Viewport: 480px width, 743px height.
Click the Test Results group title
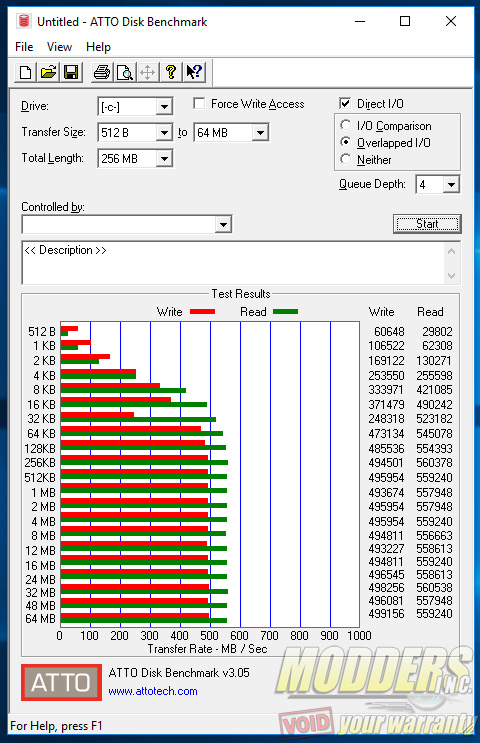[x=241, y=294]
